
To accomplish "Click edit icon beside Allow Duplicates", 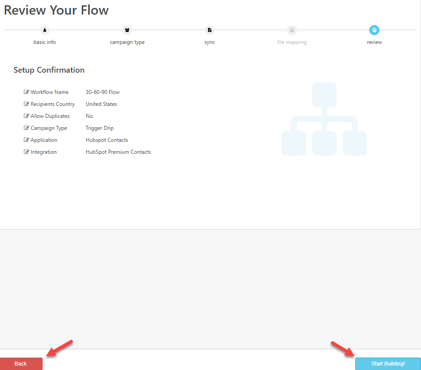I will [26, 116].
